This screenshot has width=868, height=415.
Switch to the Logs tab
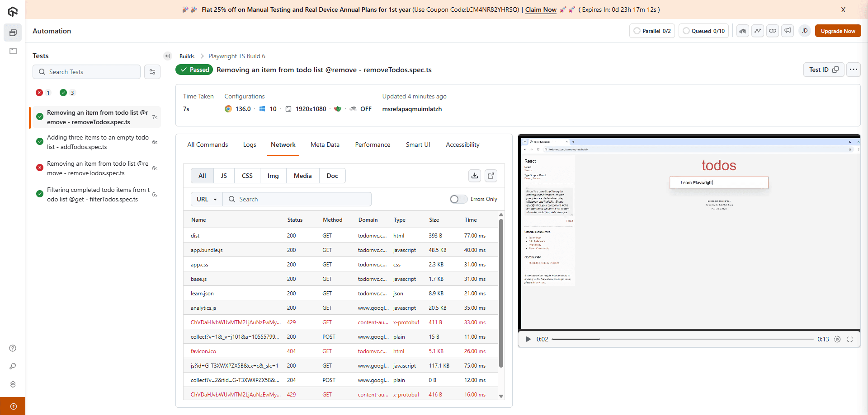[250, 145]
